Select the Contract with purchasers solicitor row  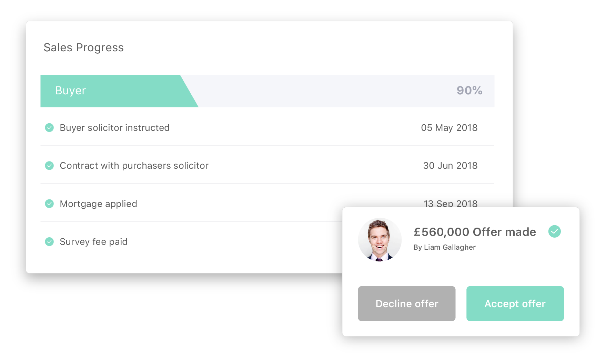[x=267, y=166]
